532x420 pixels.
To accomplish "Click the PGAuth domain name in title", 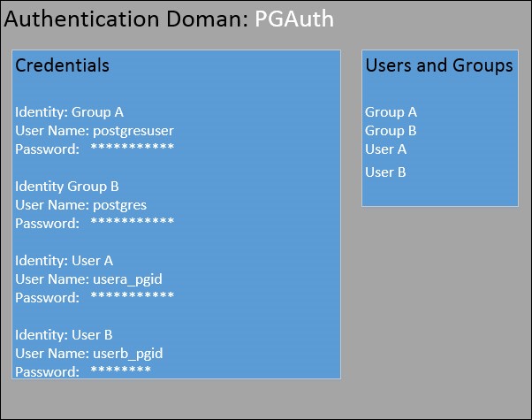I will (294, 19).
